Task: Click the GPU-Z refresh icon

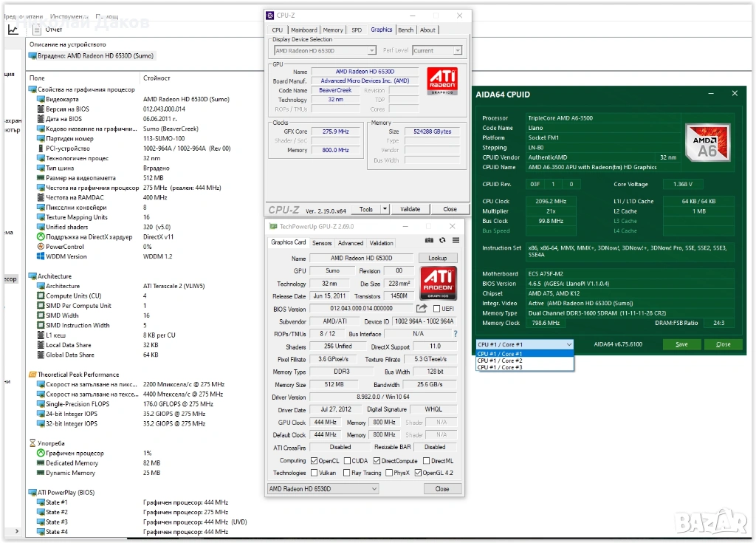Action: [x=442, y=240]
